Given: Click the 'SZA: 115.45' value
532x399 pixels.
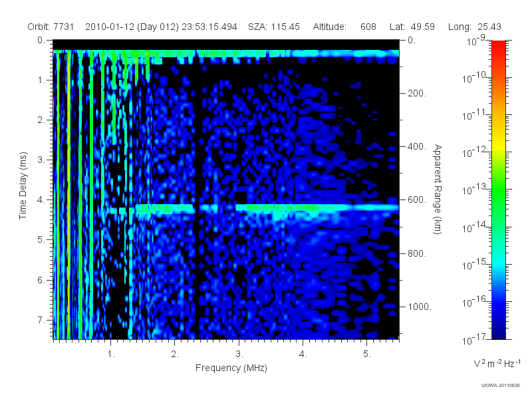Looking at the screenshot, I should coord(274,27).
